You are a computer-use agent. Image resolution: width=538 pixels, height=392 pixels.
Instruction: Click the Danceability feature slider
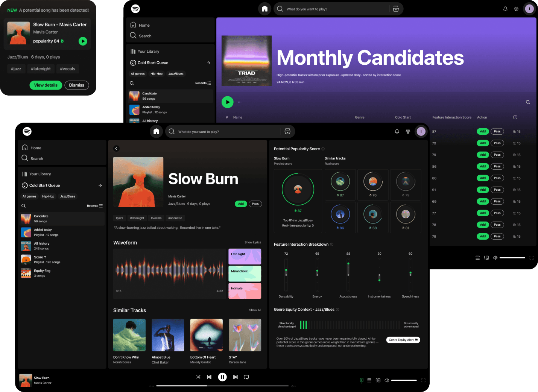286,275
